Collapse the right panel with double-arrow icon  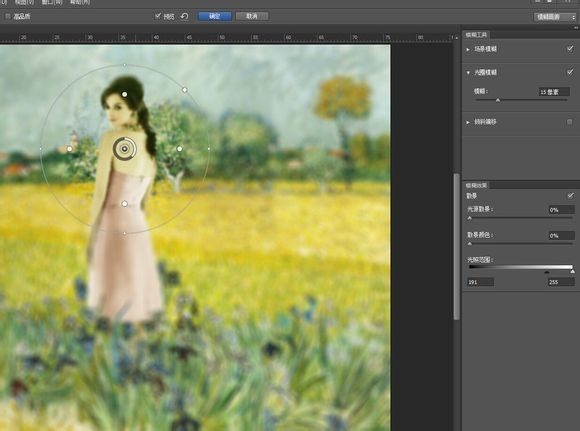576,28
